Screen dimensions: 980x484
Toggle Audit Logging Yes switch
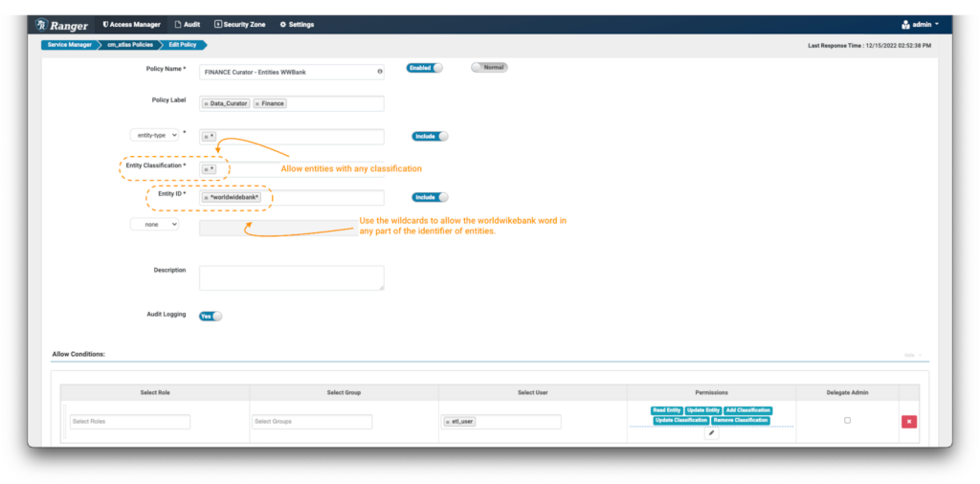[210, 316]
